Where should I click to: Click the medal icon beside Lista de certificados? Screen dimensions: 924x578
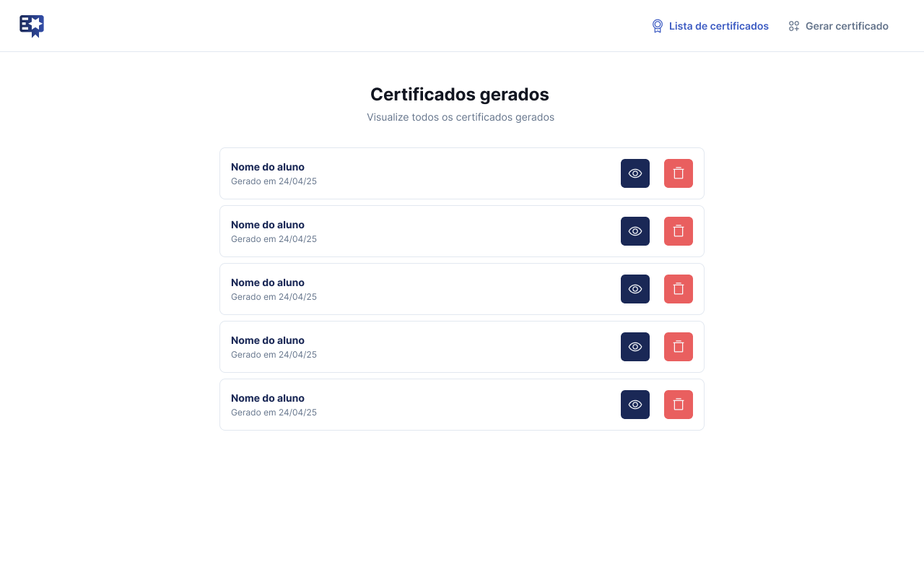[x=657, y=25]
